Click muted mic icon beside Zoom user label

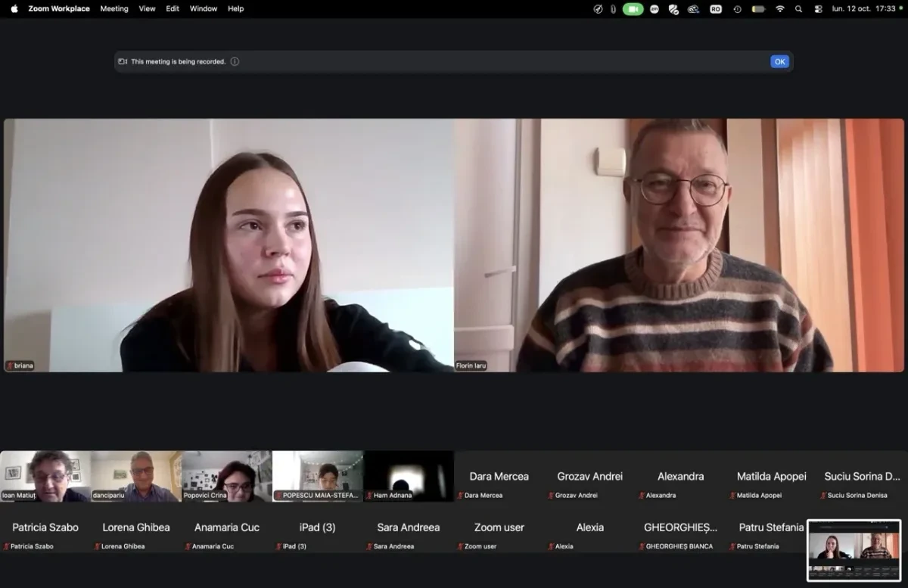click(x=460, y=546)
